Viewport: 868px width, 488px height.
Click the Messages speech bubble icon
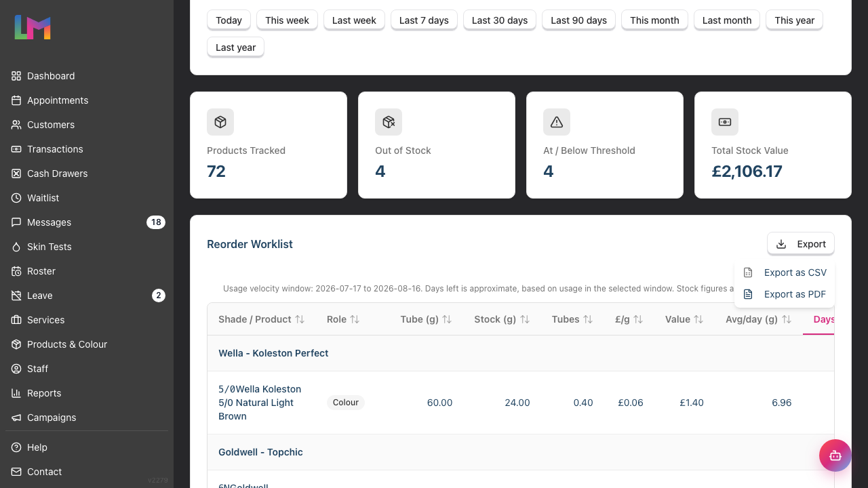pos(16,222)
